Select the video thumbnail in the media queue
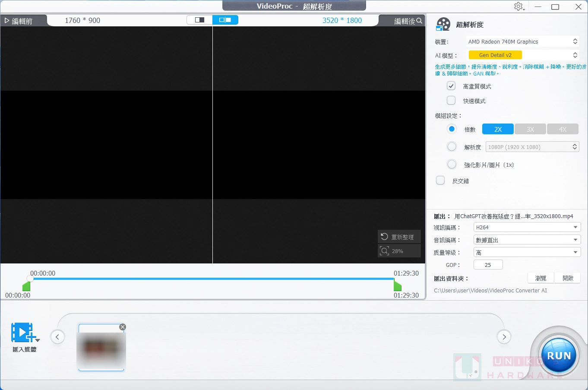 coord(101,348)
